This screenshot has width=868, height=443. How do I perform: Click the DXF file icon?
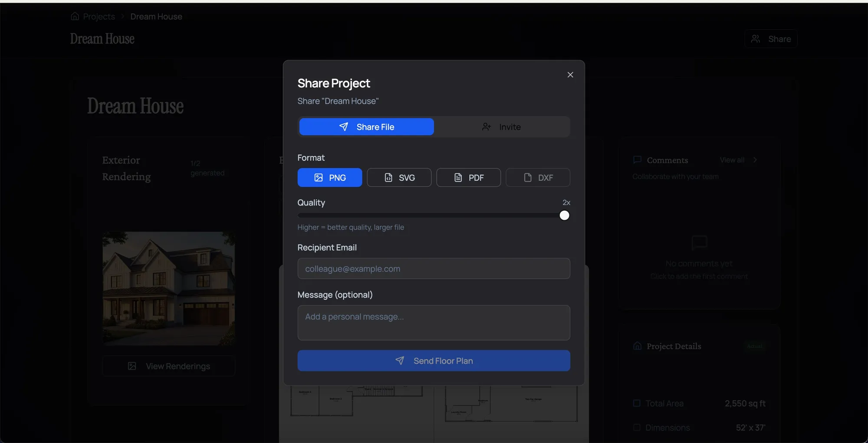tap(527, 178)
